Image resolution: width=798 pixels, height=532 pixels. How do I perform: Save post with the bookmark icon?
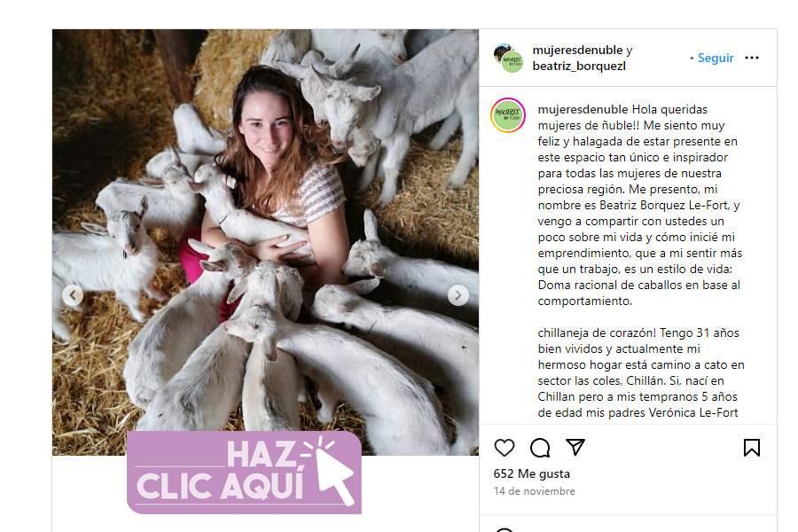pos(752,448)
